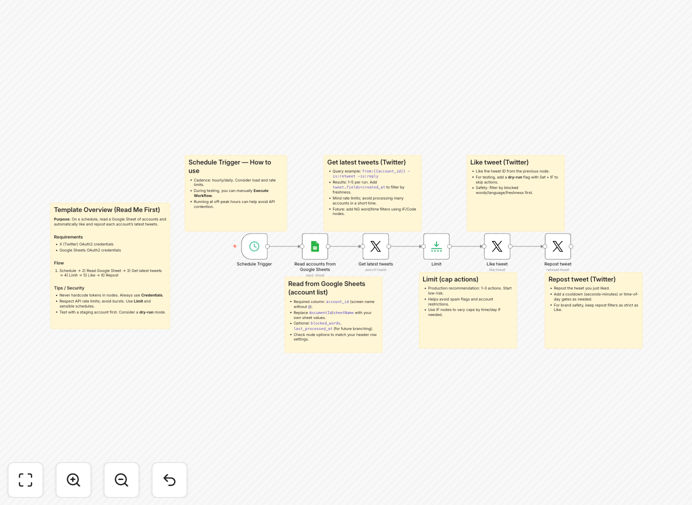
Task: Select the Read accounts from Google Sheets node
Action: click(315, 246)
